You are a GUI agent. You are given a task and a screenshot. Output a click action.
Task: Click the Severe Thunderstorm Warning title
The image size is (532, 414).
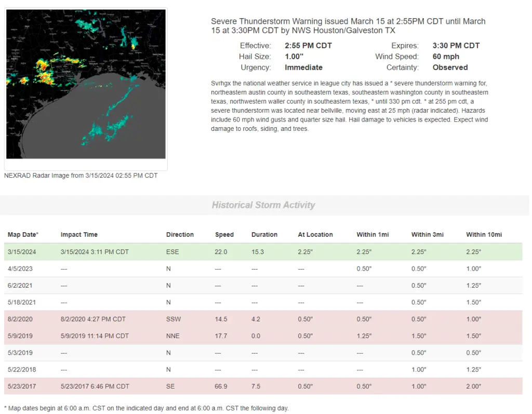point(348,26)
